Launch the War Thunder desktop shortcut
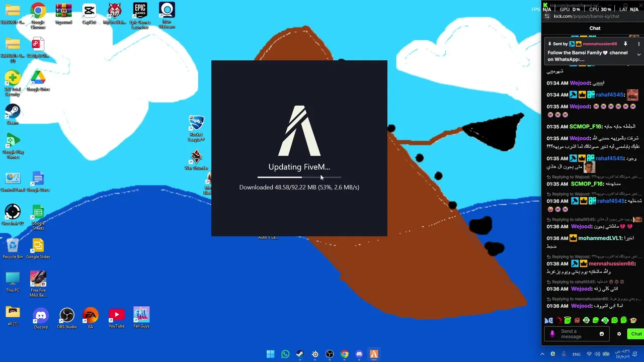 click(197, 160)
